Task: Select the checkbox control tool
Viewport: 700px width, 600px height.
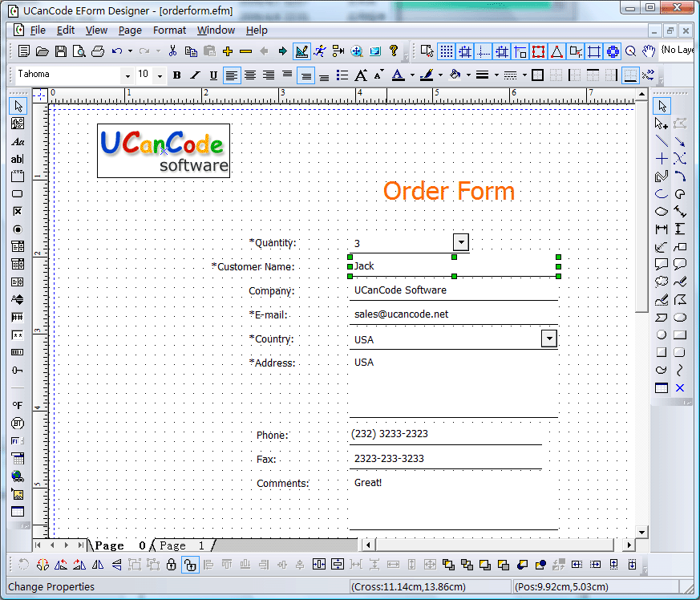Action: tap(18, 211)
